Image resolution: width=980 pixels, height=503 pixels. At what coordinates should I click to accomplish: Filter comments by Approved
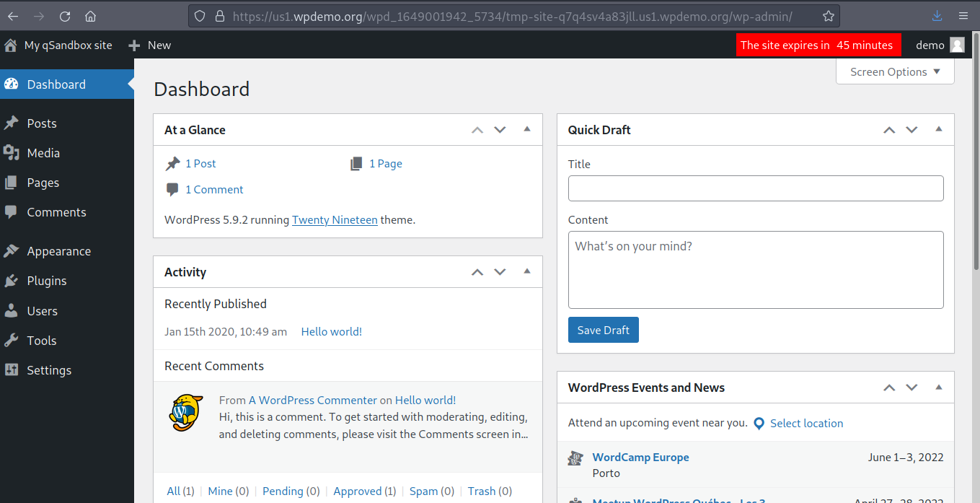coord(358,491)
